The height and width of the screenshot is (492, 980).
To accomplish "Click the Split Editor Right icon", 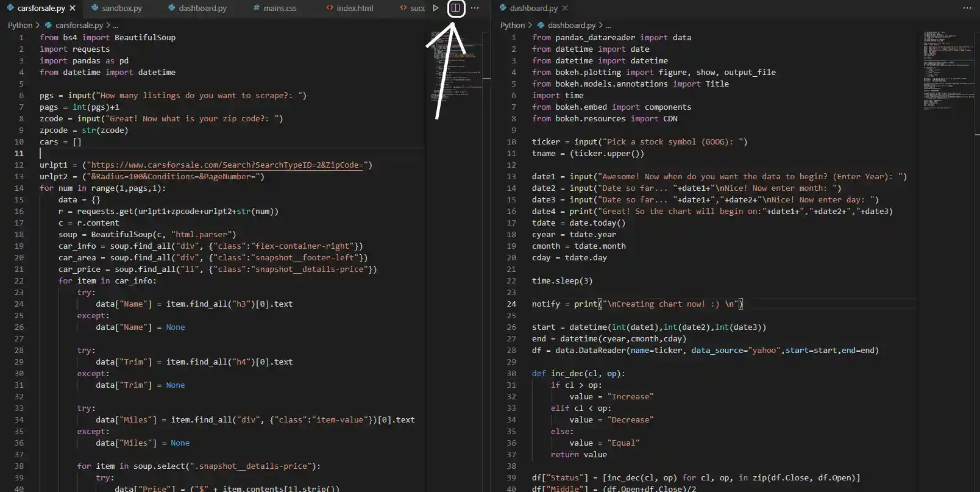I will (455, 8).
